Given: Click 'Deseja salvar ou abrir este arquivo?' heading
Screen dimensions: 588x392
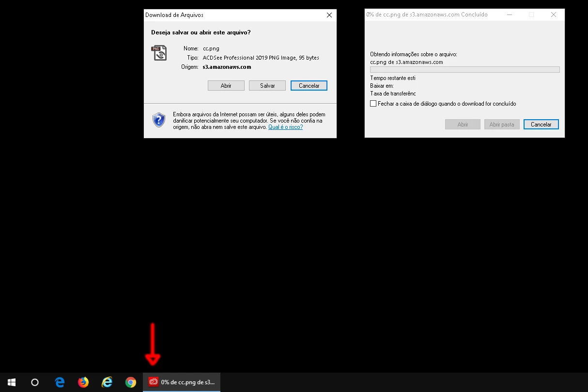Looking at the screenshot, I should [x=201, y=32].
